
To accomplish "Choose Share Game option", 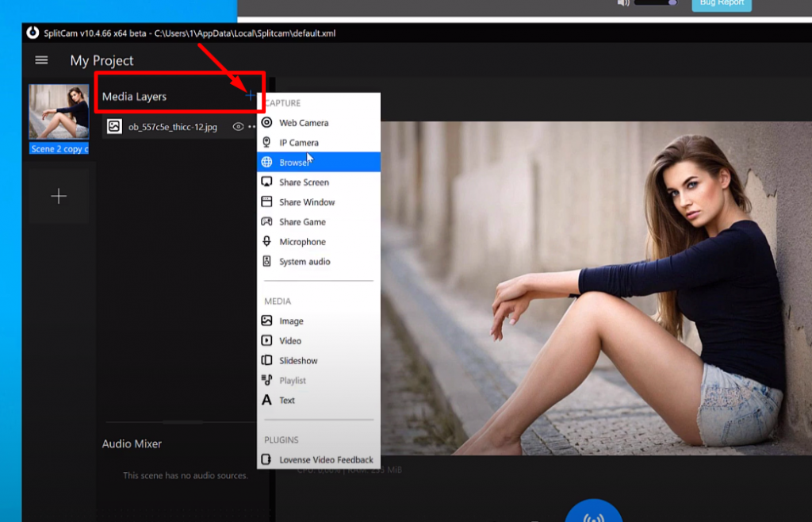I will click(319, 221).
